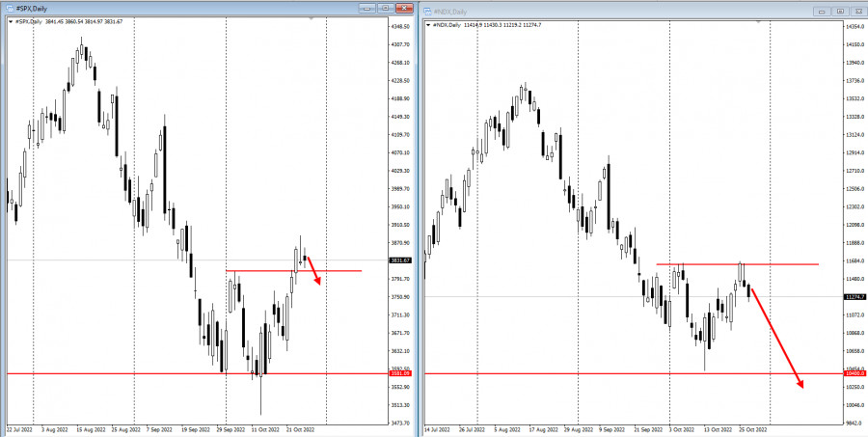This screenshot has width=868, height=437.
Task: Click the #SPX,Daily window title text
Action: 32,9
